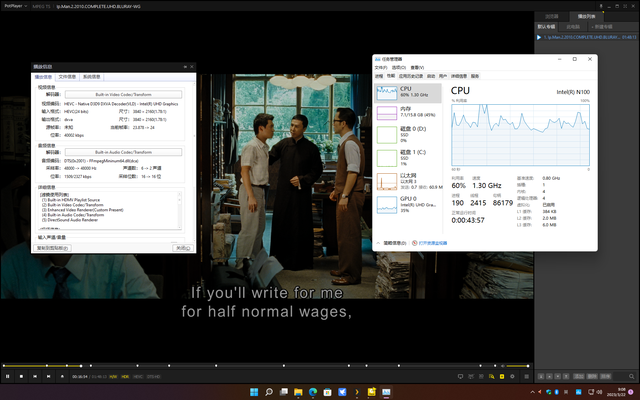
Task: Open Task Manager File menu
Action: (x=381, y=67)
